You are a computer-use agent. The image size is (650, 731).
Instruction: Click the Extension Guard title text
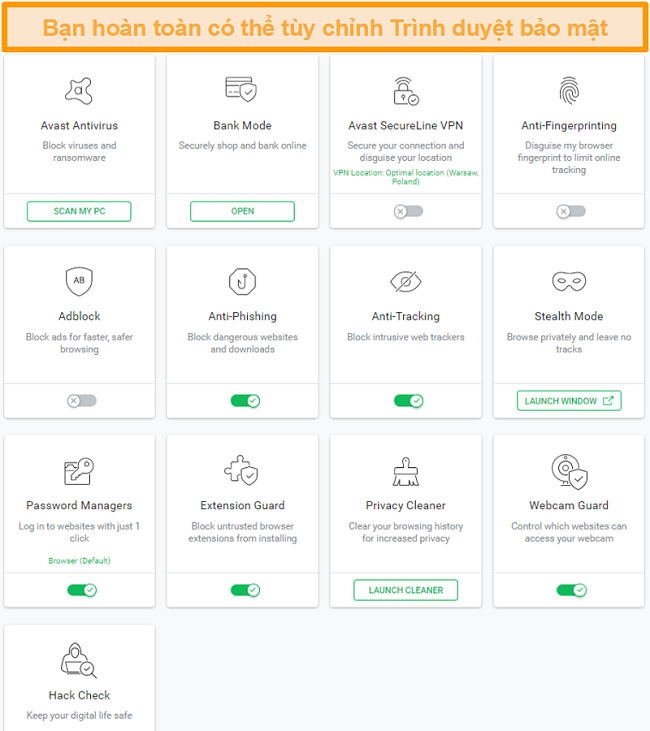click(242, 505)
